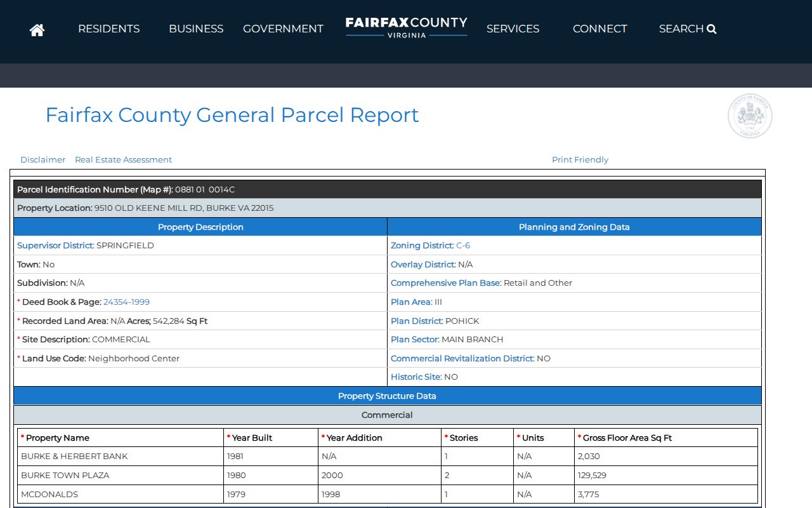Select the parcel number 0881 01 0014C

click(x=205, y=189)
